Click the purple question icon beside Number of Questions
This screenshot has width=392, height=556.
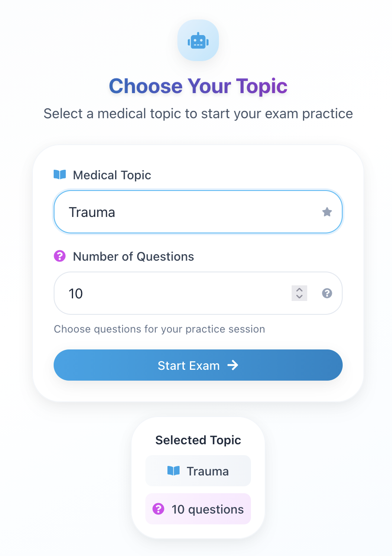59,256
